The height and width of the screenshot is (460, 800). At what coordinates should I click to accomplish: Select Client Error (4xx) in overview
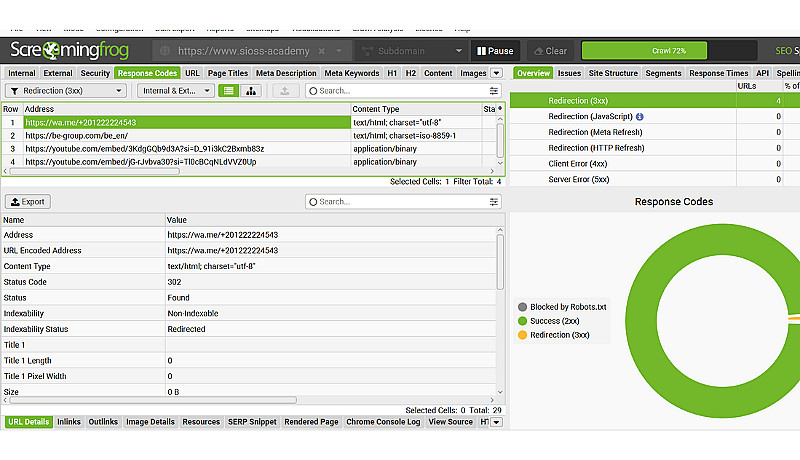[655, 164]
